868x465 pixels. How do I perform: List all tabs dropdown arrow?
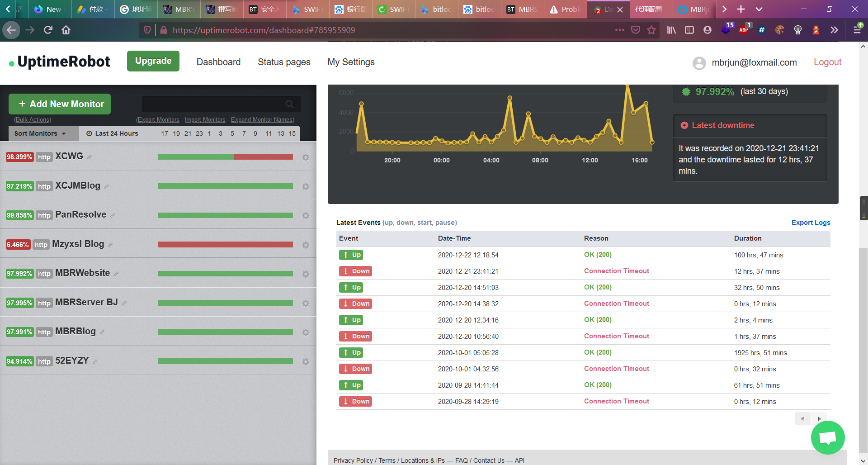tap(759, 9)
